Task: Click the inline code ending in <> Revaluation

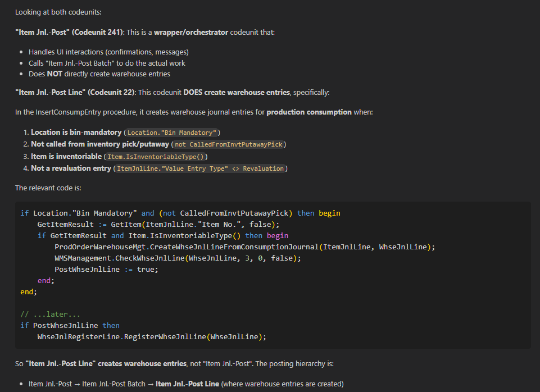Action: click(200, 168)
